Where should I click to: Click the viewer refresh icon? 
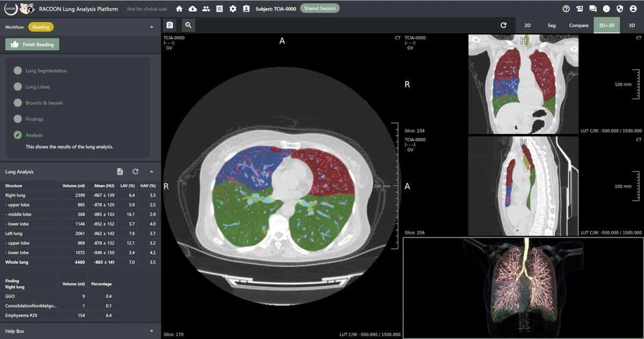(x=503, y=25)
